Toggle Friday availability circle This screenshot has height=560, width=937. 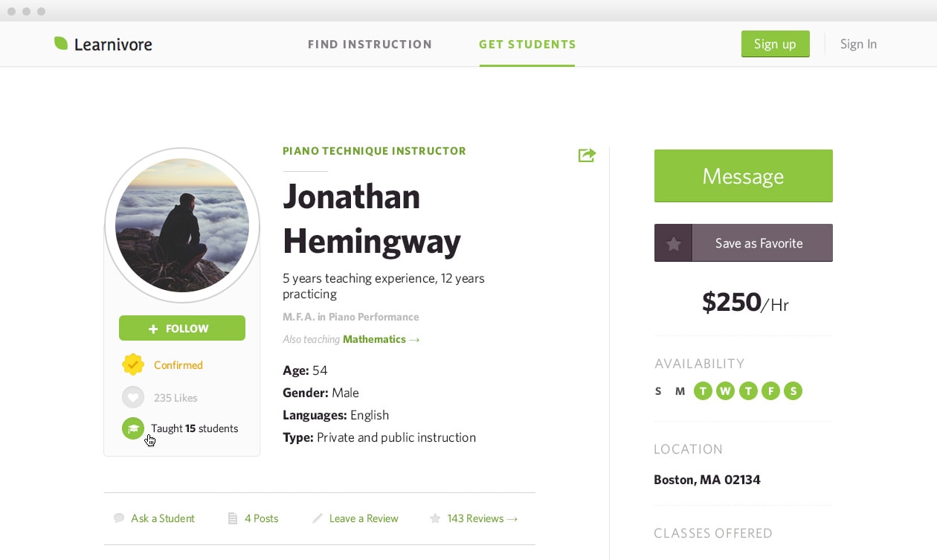tap(770, 390)
